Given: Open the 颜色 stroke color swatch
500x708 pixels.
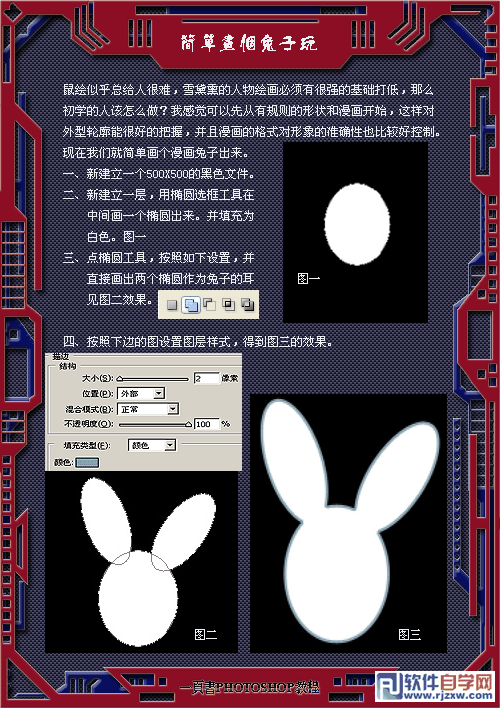Looking at the screenshot, I should click(x=87, y=462).
